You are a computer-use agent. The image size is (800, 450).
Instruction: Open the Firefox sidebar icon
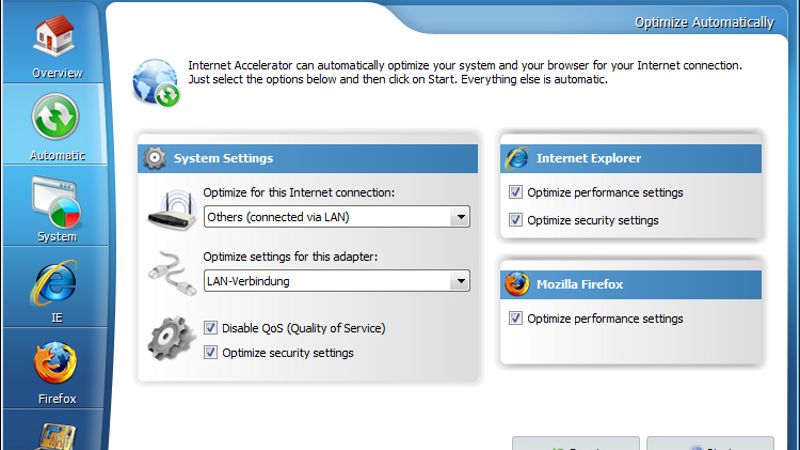[55, 363]
